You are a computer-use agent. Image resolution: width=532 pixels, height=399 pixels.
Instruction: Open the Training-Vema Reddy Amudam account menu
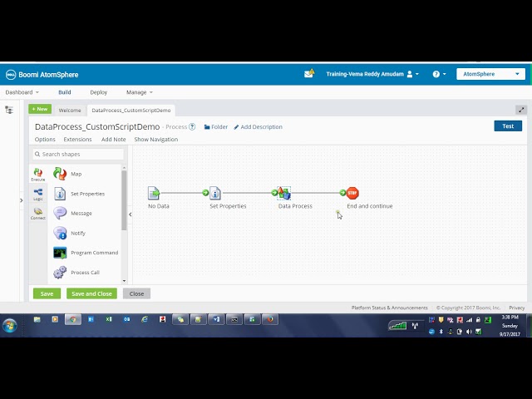click(x=372, y=74)
